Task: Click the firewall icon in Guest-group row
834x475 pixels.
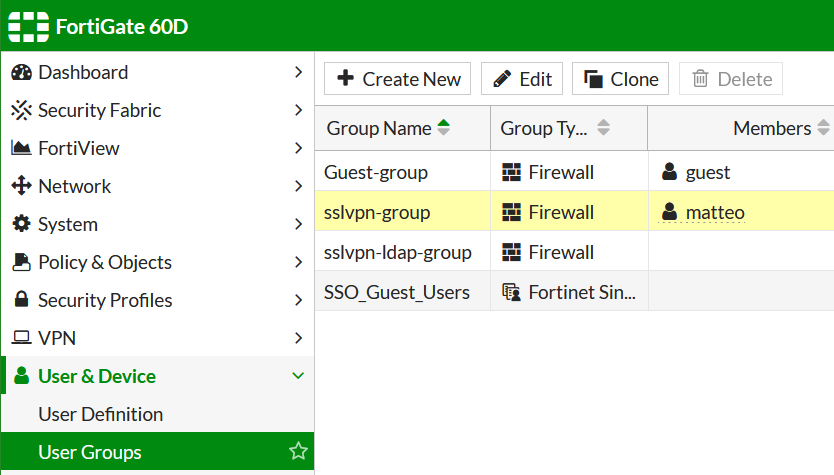Action: pos(511,172)
